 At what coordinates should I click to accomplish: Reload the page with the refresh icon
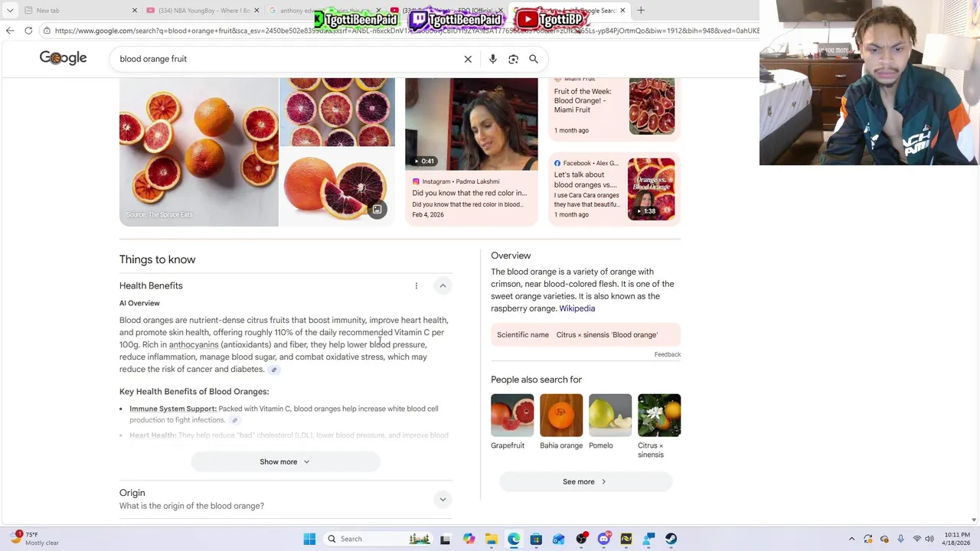point(28,31)
